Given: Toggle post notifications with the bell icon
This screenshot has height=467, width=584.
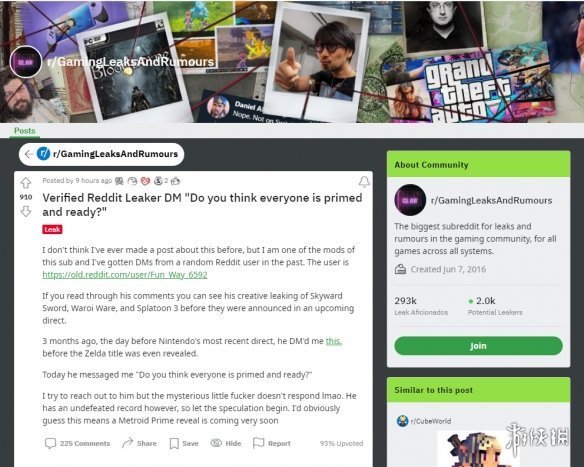Looking at the screenshot, I should tap(364, 181).
